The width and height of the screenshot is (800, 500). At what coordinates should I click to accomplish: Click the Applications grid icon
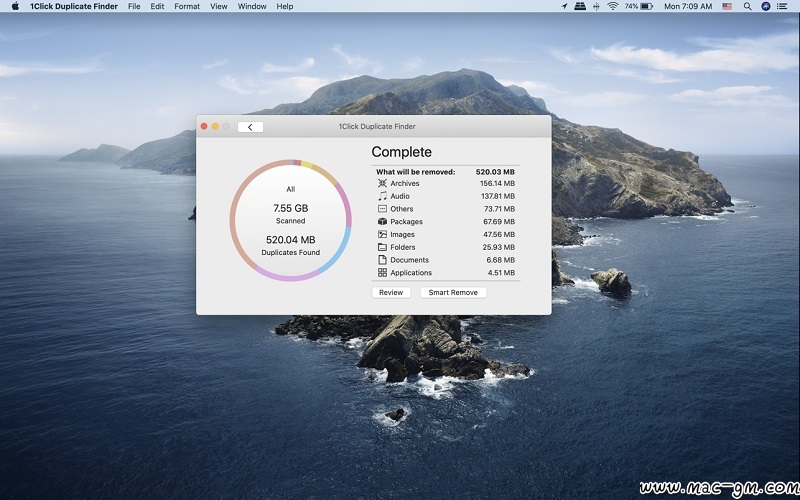pos(382,272)
